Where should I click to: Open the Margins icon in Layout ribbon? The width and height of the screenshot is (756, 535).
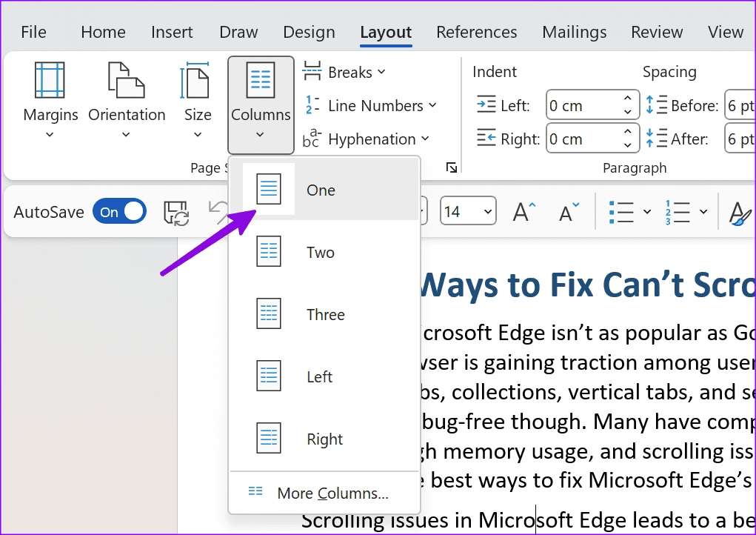click(50, 81)
